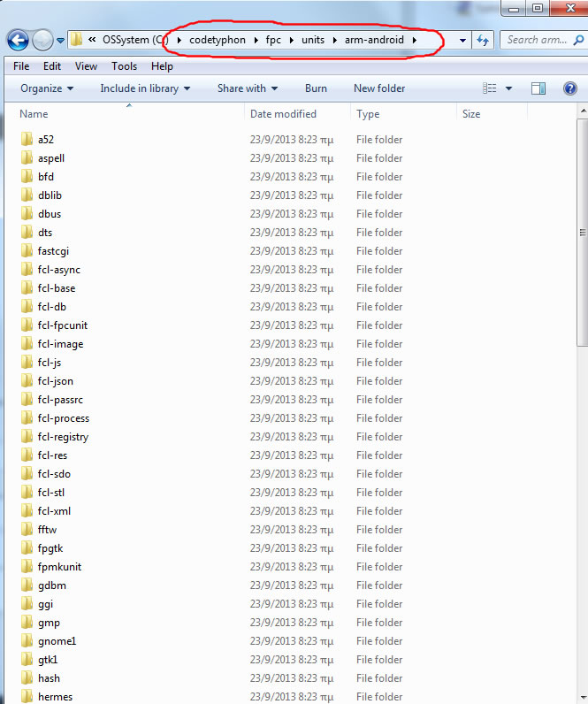The width and height of the screenshot is (588, 704).
Task: Select the dts folder icon
Action: [x=27, y=232]
